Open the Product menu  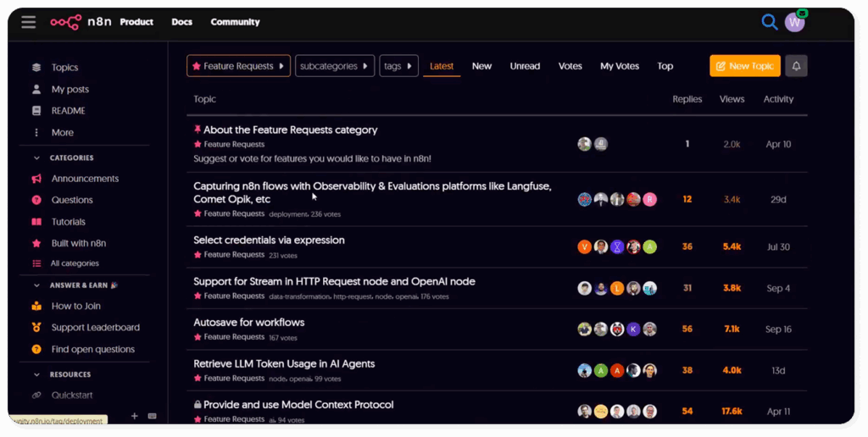coord(136,22)
